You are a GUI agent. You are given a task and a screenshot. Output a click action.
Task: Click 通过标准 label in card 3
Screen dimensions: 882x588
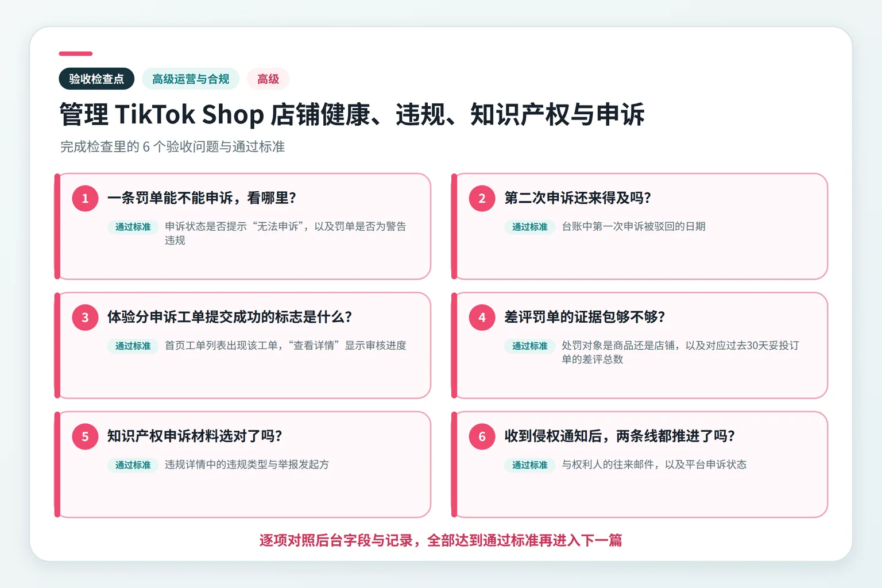click(x=133, y=346)
